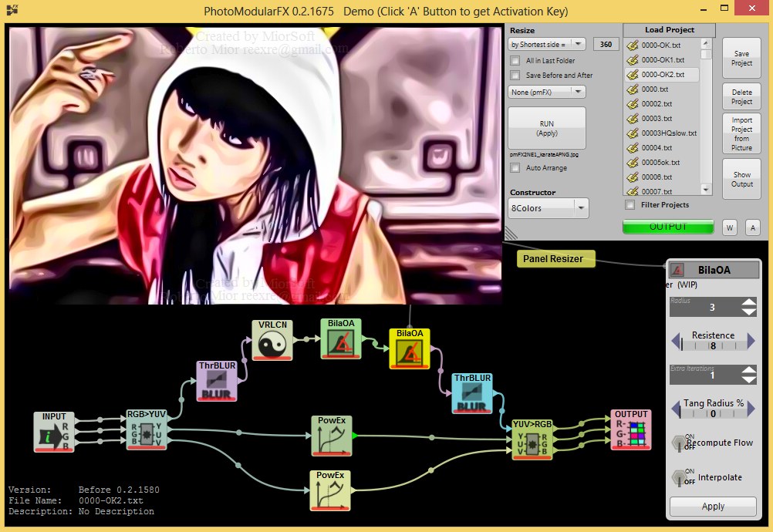Open the by Shortest side dropdown
Screen dimensions: 773x532
point(547,45)
